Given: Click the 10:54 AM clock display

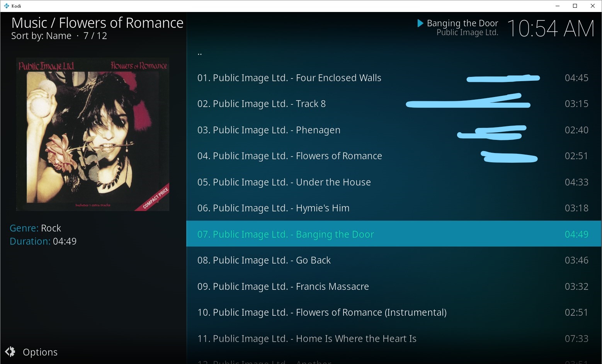Looking at the screenshot, I should pos(550,29).
